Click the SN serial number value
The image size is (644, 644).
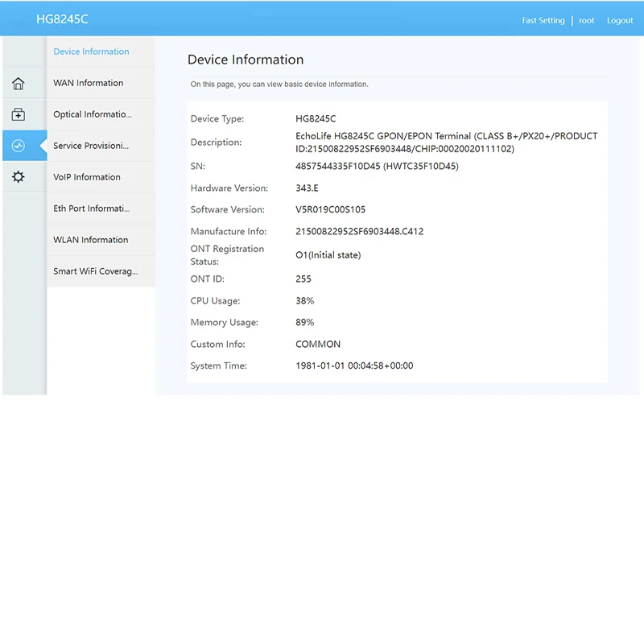point(377,167)
